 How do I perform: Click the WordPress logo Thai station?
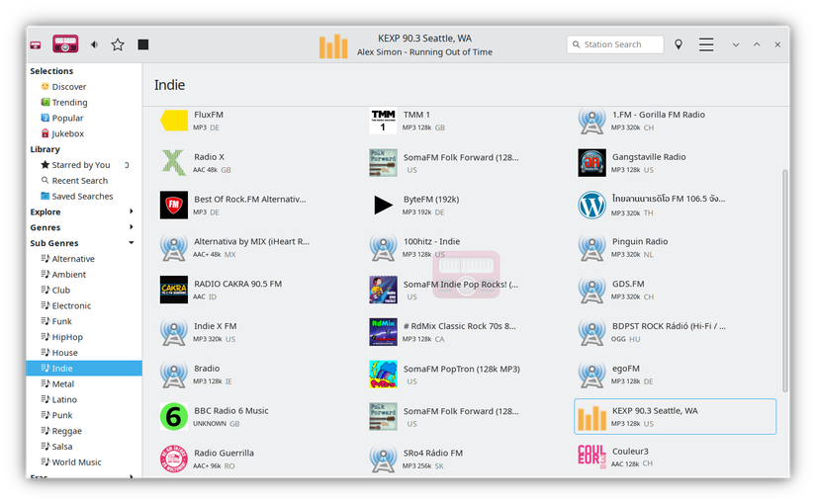591,205
